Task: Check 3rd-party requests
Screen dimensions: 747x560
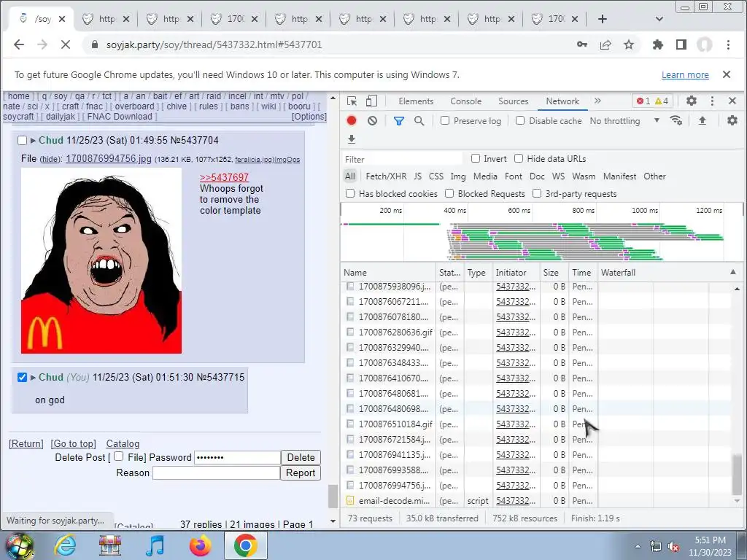Action: click(537, 193)
